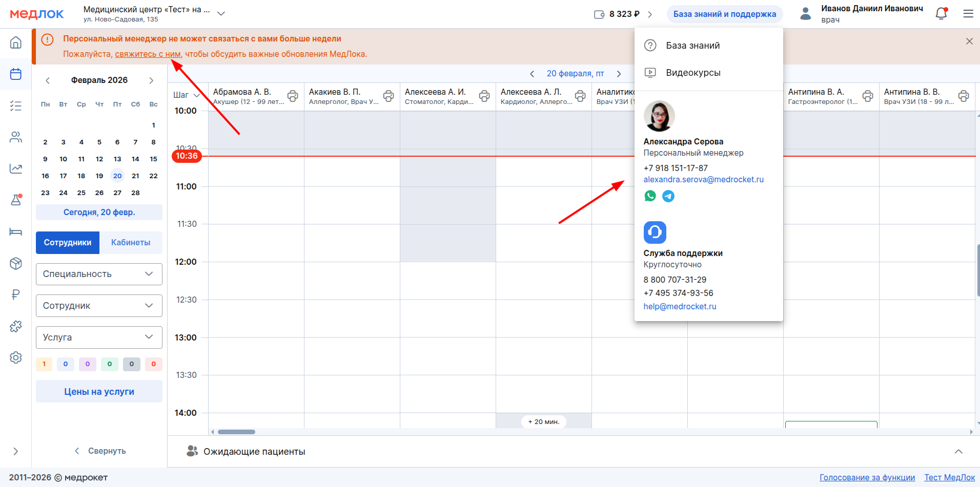
Task: Expand the Специальность dropdown
Action: point(99,274)
